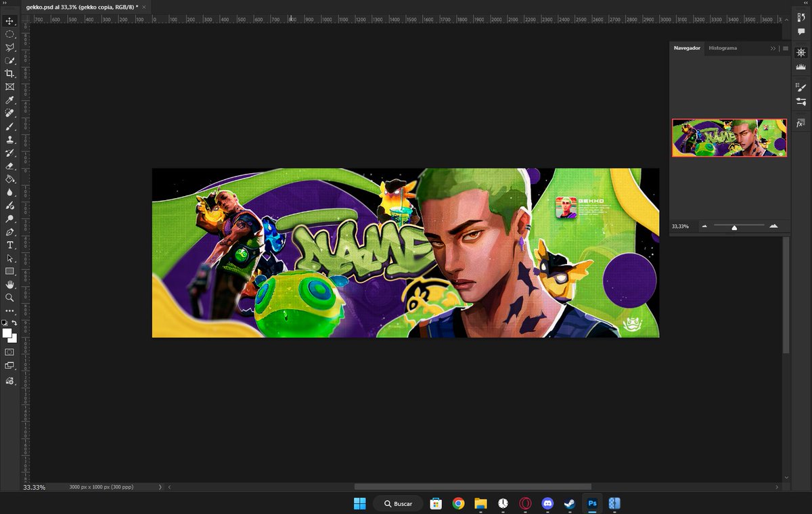Select the Crop tool
The image size is (812, 514).
click(x=9, y=74)
